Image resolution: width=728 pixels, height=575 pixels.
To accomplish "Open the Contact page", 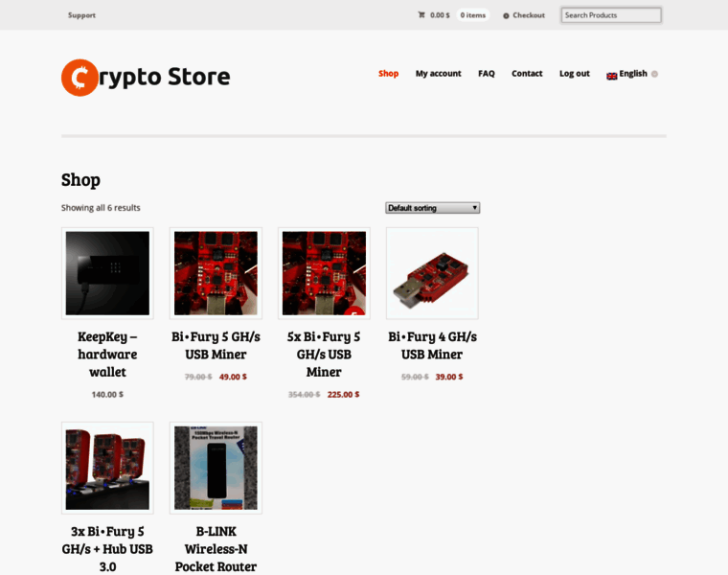I will [x=527, y=74].
